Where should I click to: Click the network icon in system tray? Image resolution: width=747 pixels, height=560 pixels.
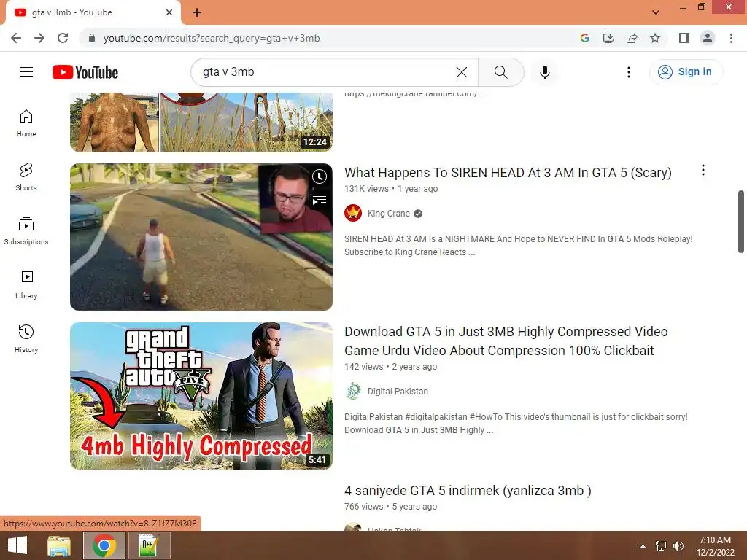661,546
